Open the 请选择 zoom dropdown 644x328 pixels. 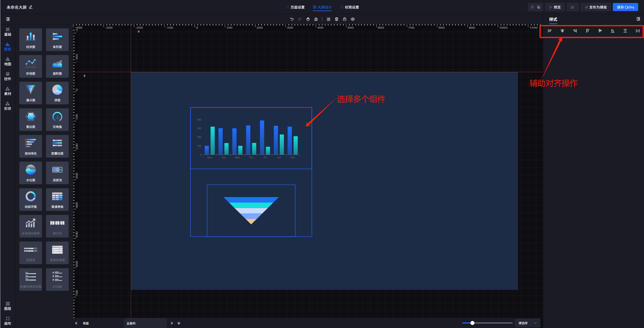click(528, 323)
